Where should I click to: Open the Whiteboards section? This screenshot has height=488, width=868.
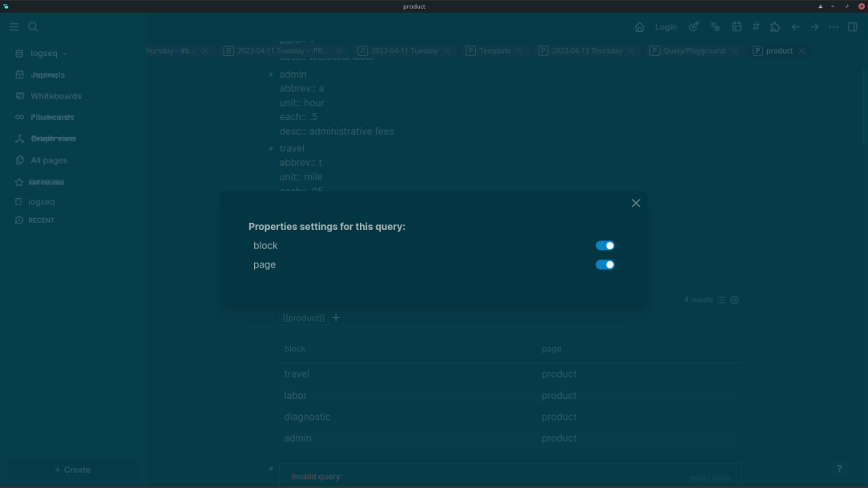coord(55,95)
